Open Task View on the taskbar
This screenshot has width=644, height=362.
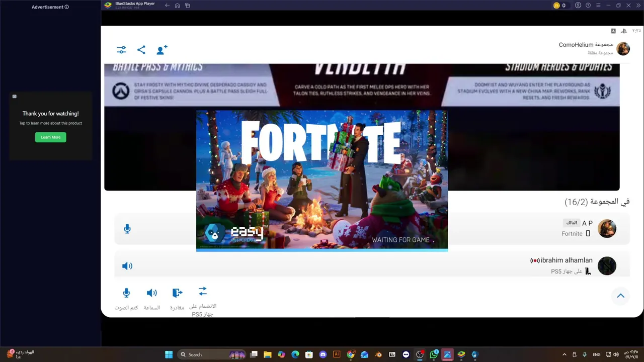(x=254, y=354)
